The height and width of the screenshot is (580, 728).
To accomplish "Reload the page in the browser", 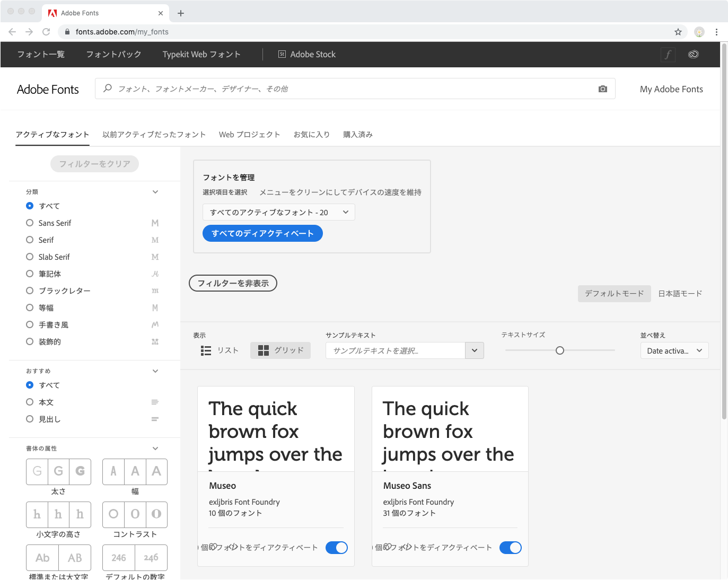I will coord(46,32).
